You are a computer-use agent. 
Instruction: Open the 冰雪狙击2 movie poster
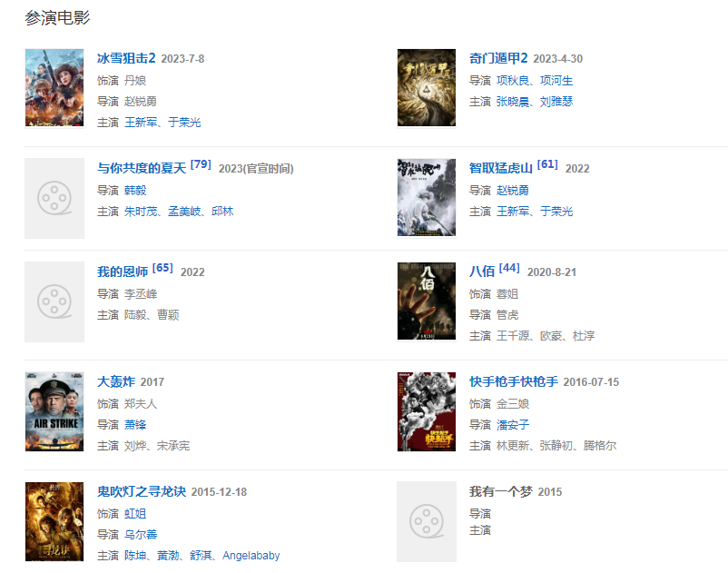[x=54, y=87]
